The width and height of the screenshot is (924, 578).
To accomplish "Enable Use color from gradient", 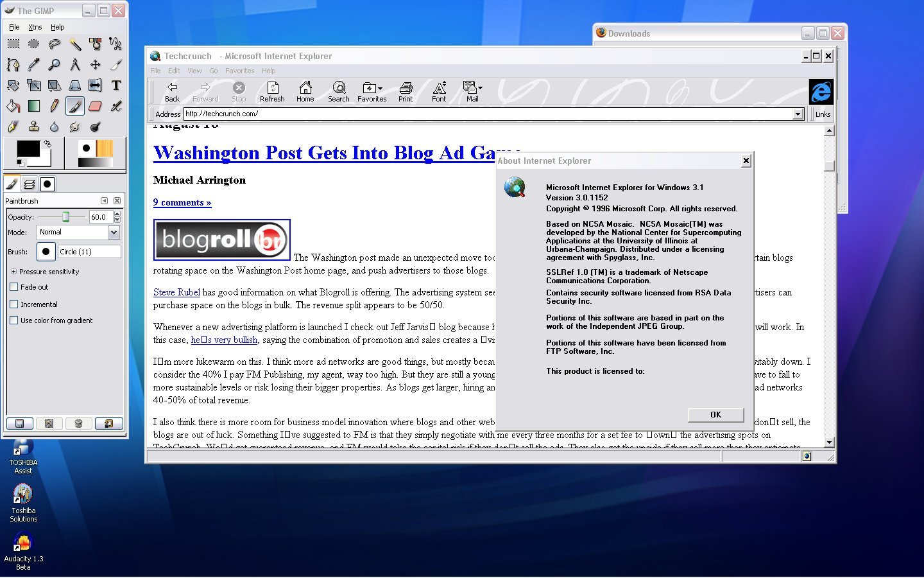I will click(x=13, y=320).
